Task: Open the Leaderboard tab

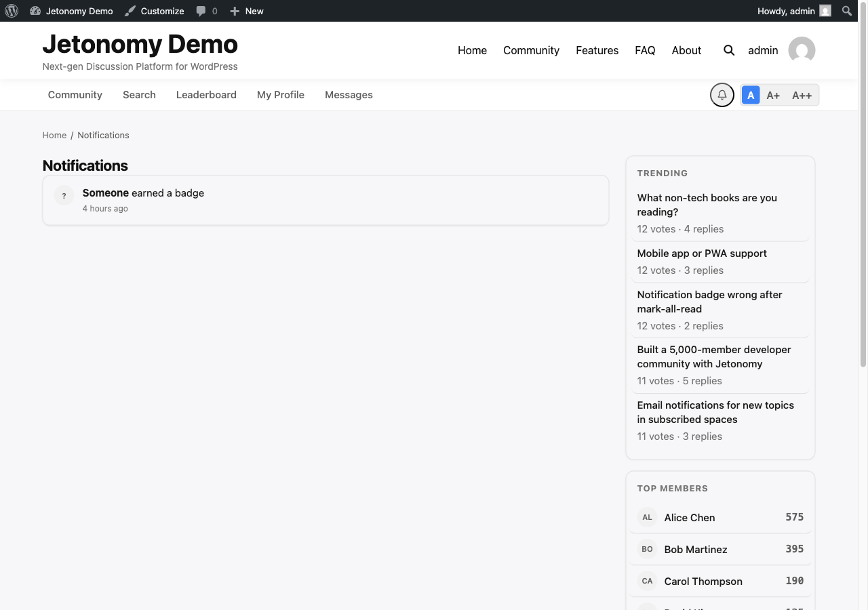Action: pos(206,95)
